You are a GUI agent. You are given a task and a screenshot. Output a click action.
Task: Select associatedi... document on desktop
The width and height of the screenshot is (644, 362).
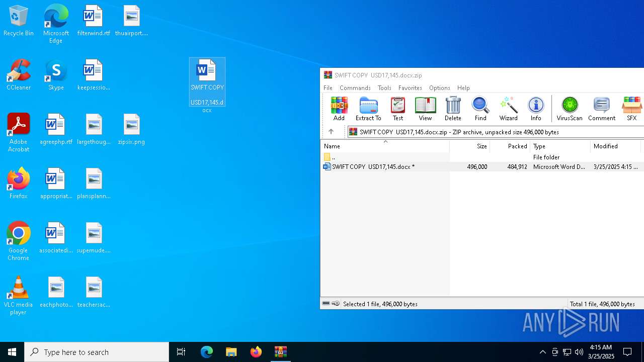pos(56,238)
